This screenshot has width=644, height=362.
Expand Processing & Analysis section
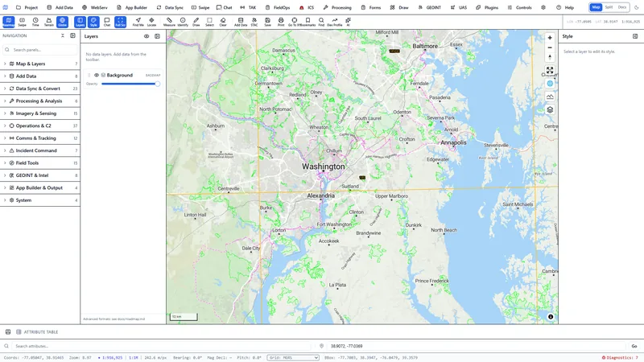coord(39,101)
